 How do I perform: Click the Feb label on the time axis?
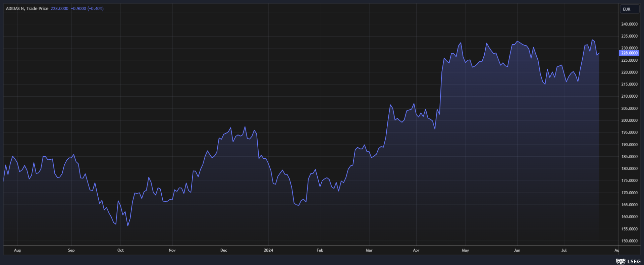tap(320, 250)
